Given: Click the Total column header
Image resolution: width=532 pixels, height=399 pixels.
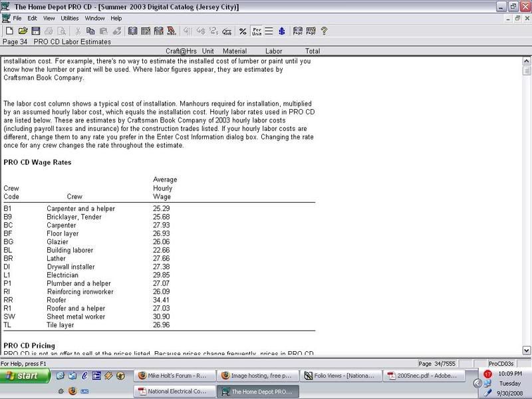Looking at the screenshot, I should coord(313,51).
